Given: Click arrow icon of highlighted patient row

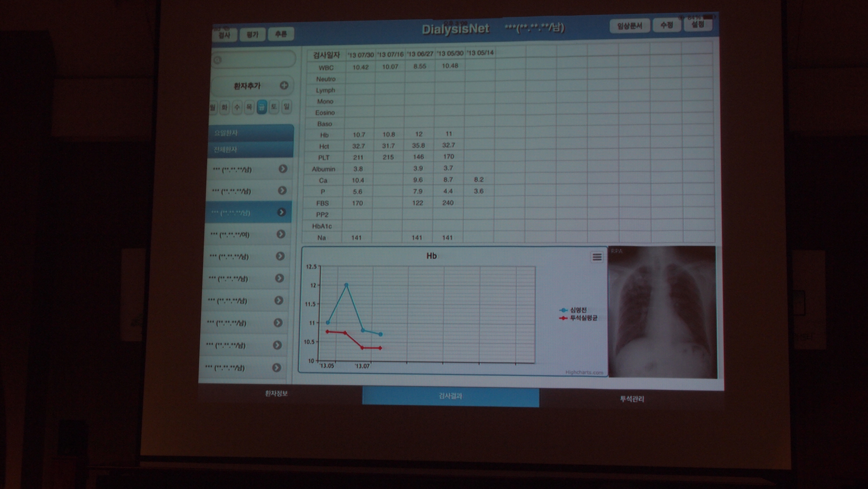Looking at the screenshot, I should pos(281,212).
